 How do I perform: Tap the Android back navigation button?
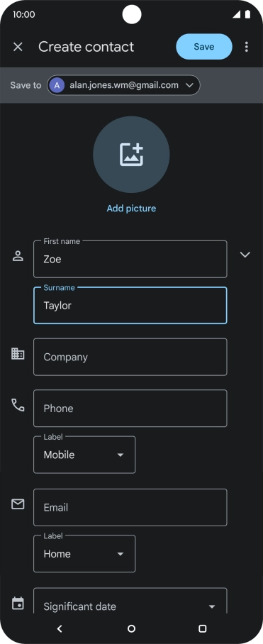coord(60,628)
